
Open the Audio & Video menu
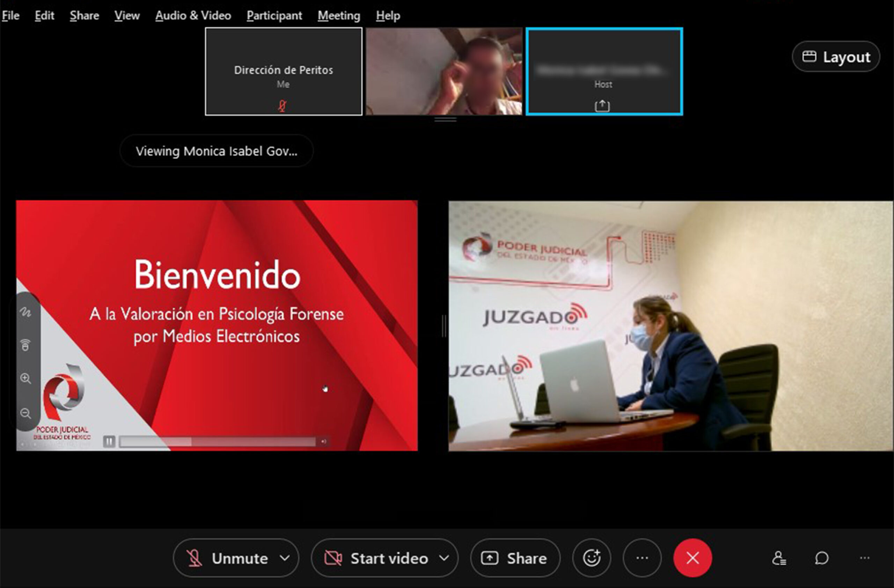[x=193, y=15]
